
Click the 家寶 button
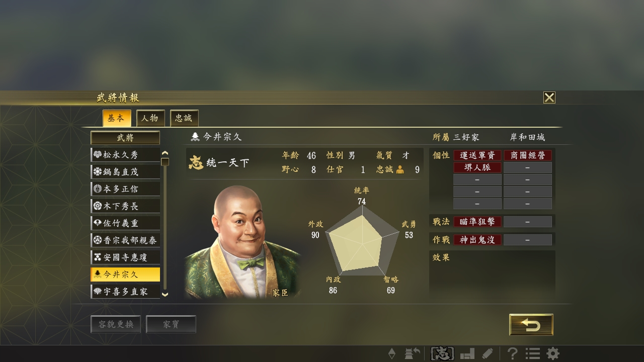point(171,324)
